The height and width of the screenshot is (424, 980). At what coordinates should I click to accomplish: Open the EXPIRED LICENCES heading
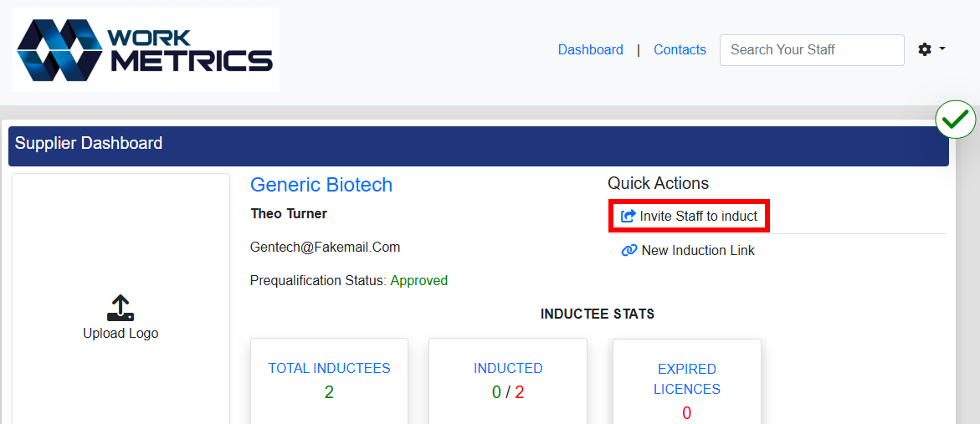coord(686,379)
